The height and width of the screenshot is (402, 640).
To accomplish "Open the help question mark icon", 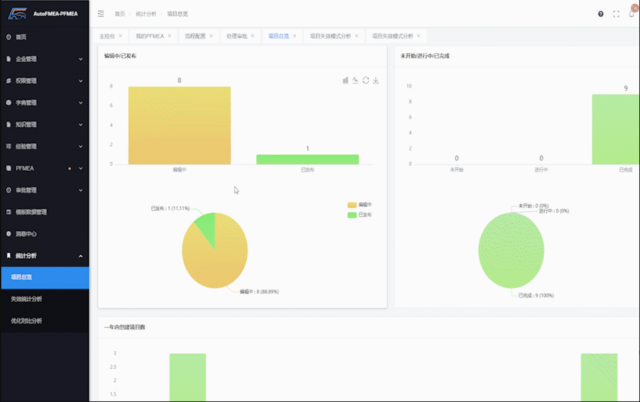I will pos(600,14).
